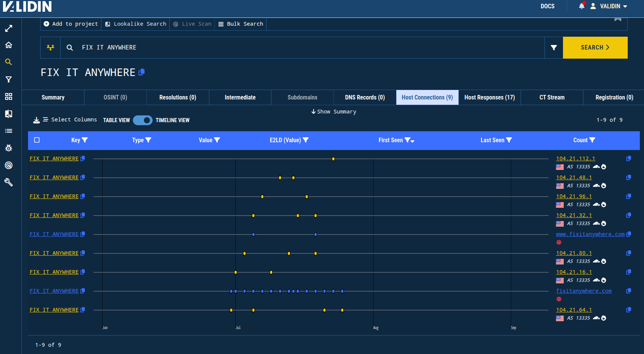Click US flag under 104.21.32.1
Screen dimensions: 644x354
[560, 224]
